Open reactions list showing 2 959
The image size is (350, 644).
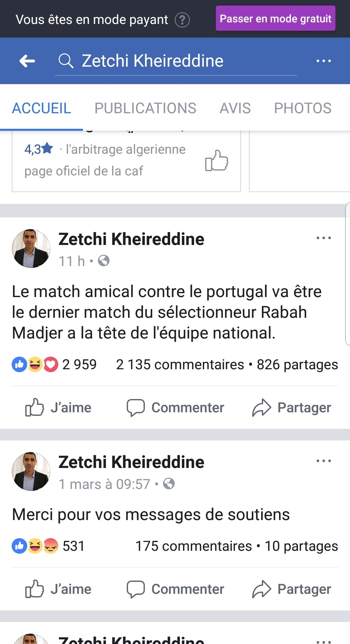point(54,365)
